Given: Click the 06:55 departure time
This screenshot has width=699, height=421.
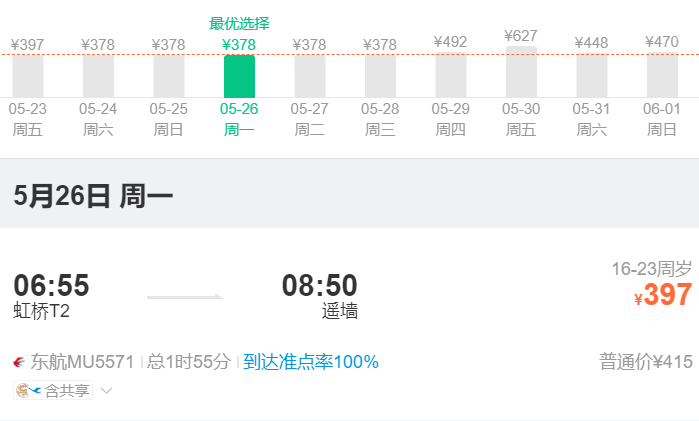Looking at the screenshot, I should 51,285.
